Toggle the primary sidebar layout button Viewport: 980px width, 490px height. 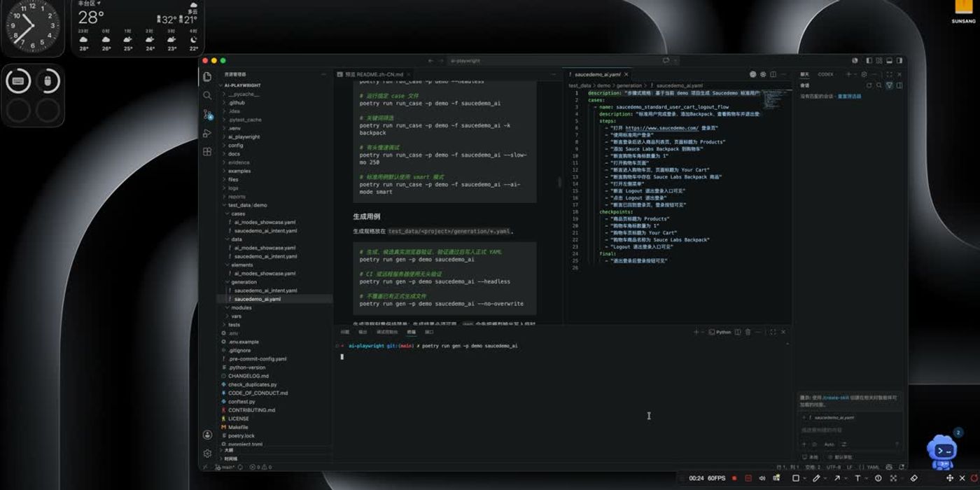point(869,61)
